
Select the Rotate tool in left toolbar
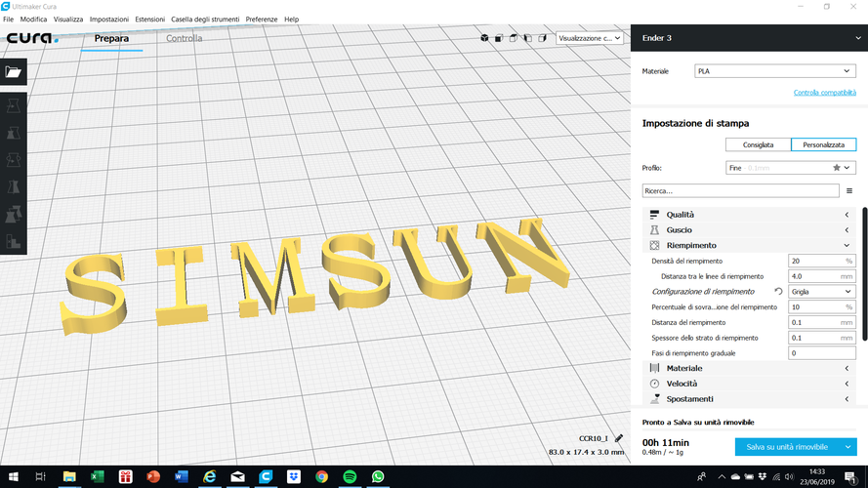point(14,160)
